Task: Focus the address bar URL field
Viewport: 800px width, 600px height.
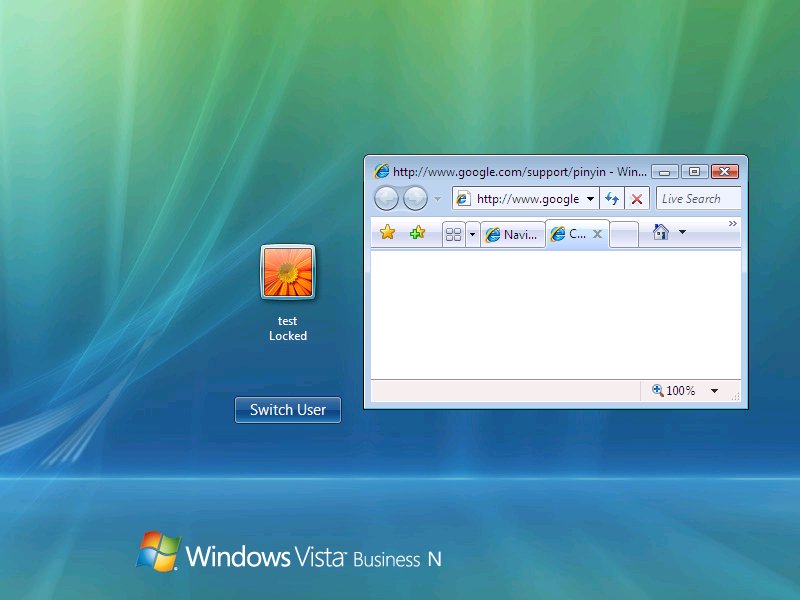Action: pos(528,198)
